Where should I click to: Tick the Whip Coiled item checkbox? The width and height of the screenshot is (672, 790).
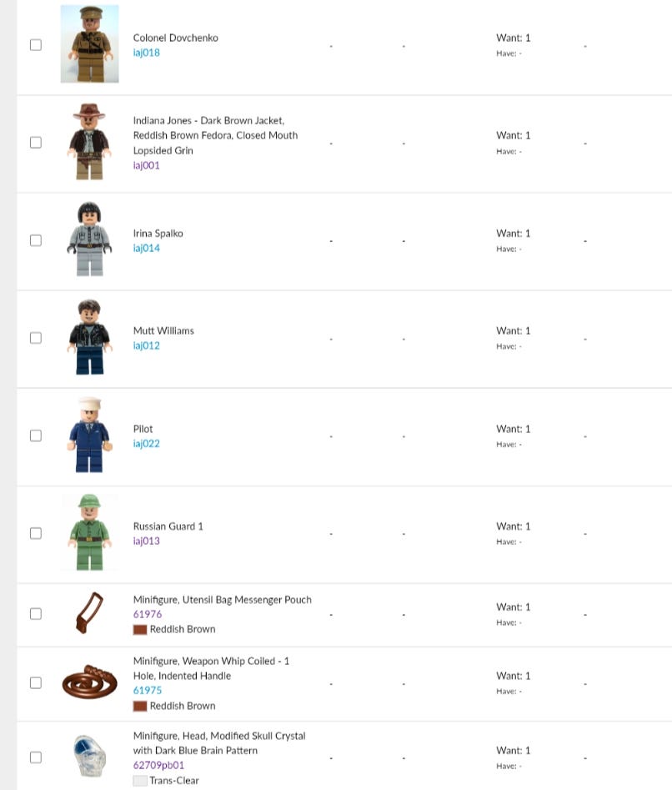click(36, 682)
